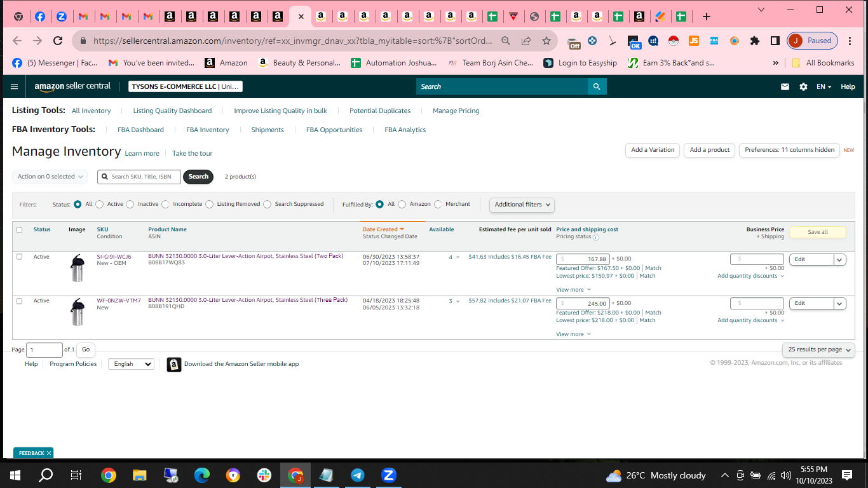Open the Additional filters dropdown
The height and width of the screenshot is (488, 868).
point(522,205)
